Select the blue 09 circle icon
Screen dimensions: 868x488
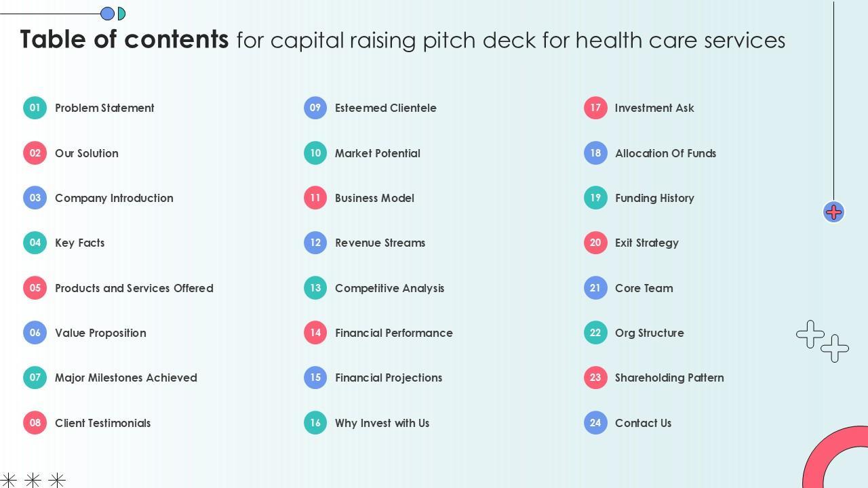coord(315,108)
